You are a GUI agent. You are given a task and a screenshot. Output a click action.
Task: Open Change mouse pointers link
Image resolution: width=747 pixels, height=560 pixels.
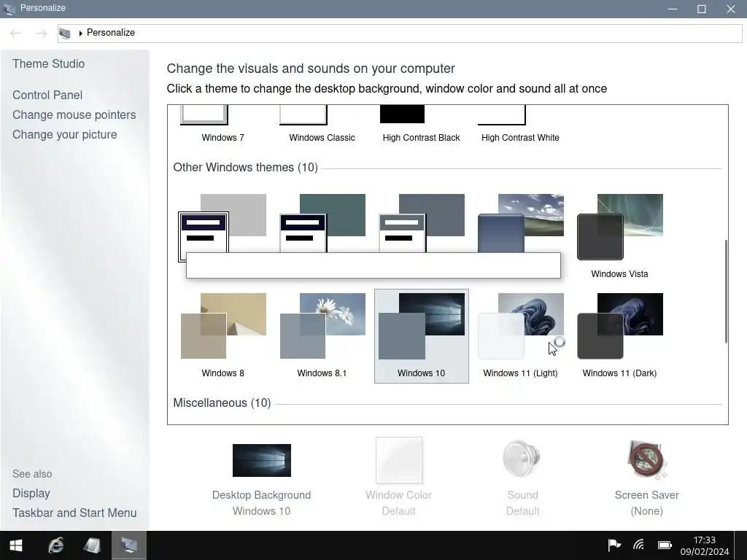(x=74, y=114)
